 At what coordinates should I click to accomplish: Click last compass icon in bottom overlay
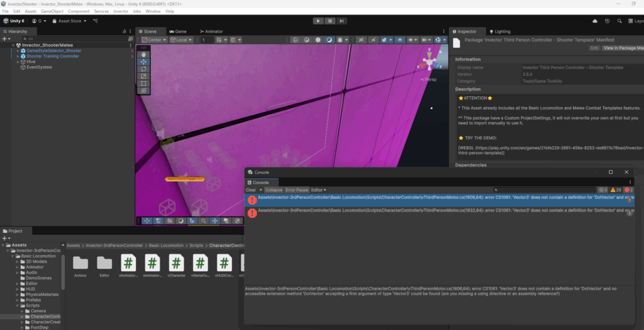[x=237, y=221]
